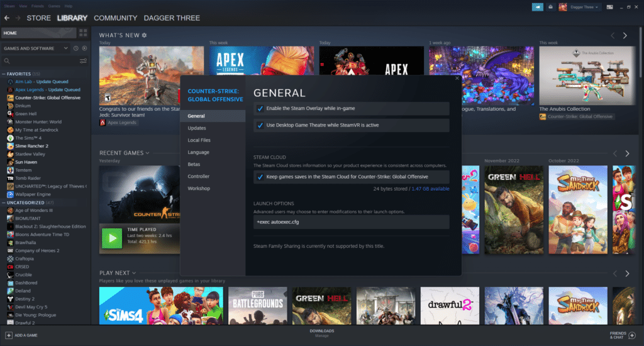Click the grid collections view icon
The image size is (644, 346).
tap(83, 33)
